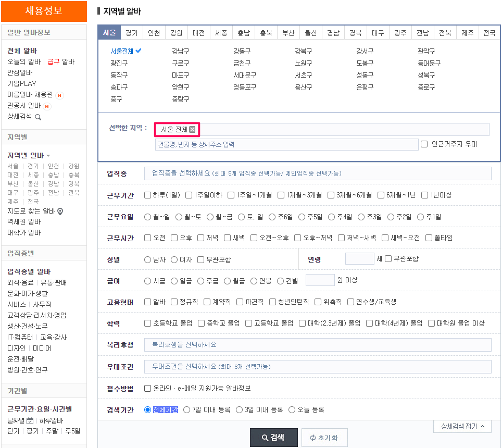The height and width of the screenshot is (448, 502).
Task: Click the map pin icon beside 지도로 찾는 알바
Action: point(60,211)
